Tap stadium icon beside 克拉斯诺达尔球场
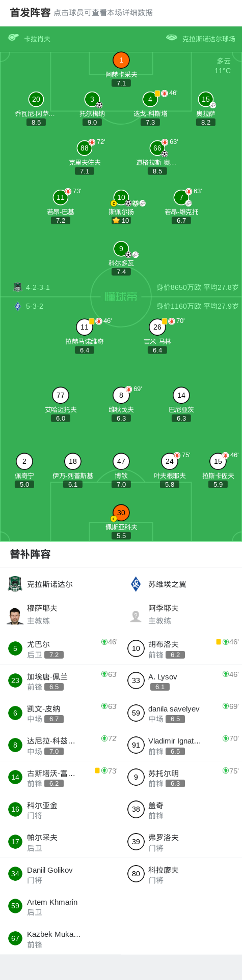The image size is (242, 980). click(x=172, y=38)
